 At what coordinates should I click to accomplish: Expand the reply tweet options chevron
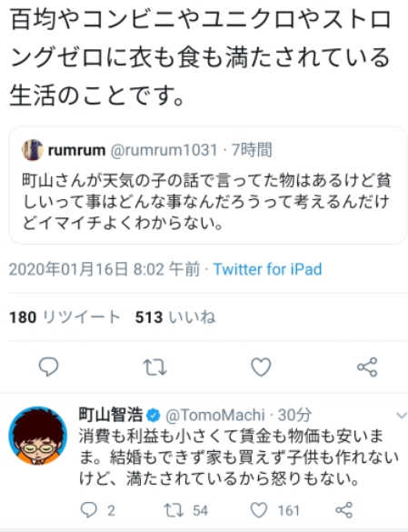tap(402, 415)
